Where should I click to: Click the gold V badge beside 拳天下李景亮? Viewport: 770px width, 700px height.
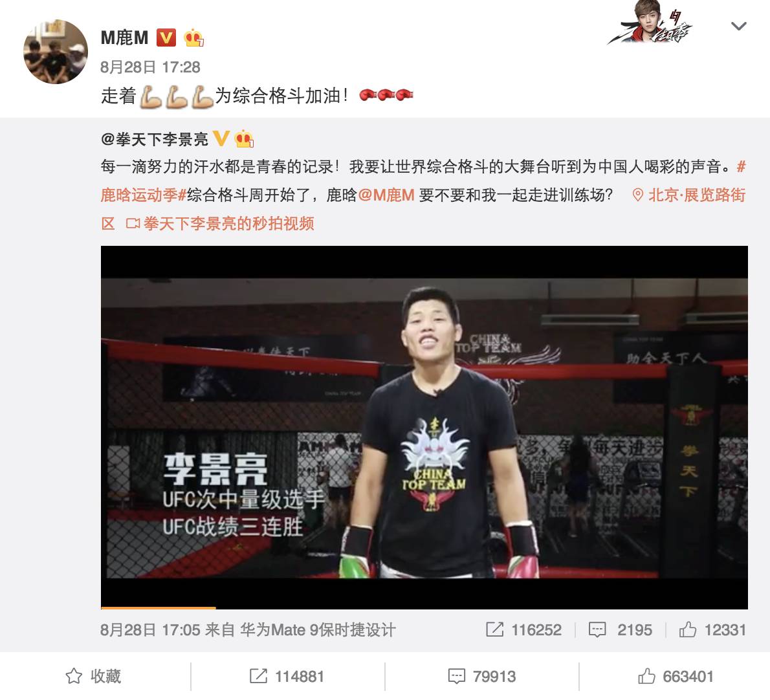221,139
